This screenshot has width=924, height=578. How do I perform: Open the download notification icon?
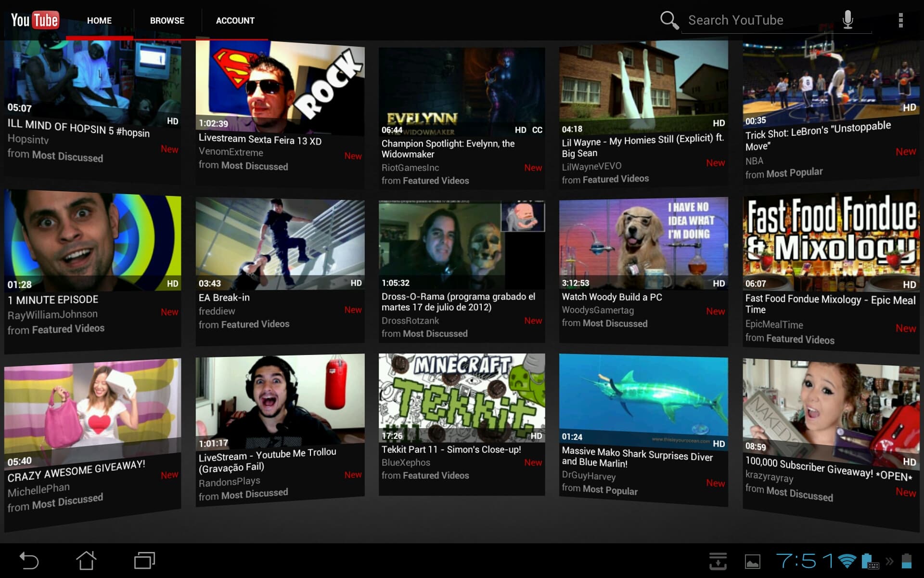tap(718, 561)
